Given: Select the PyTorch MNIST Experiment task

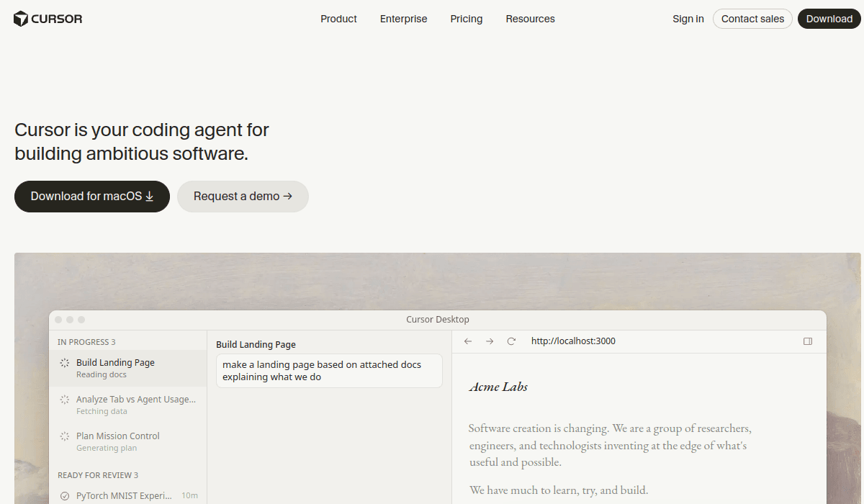Looking at the screenshot, I should tap(128, 495).
